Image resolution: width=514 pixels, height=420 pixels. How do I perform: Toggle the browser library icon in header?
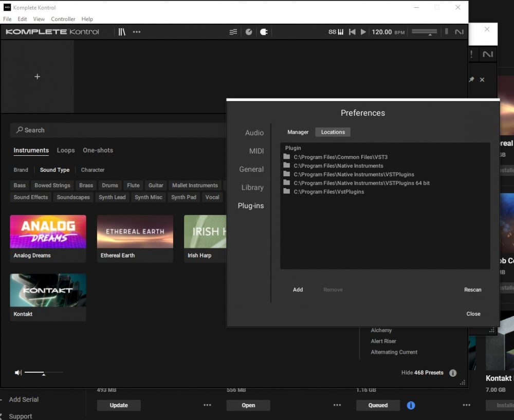tap(122, 32)
